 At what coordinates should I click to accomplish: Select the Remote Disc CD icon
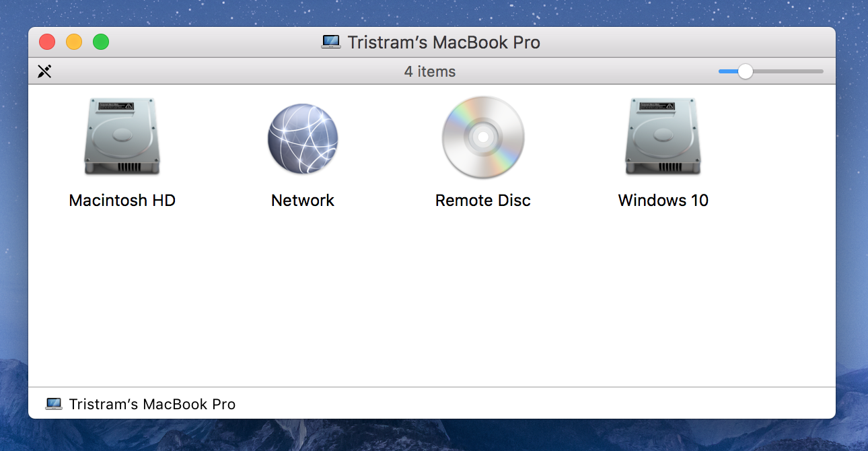click(x=483, y=138)
